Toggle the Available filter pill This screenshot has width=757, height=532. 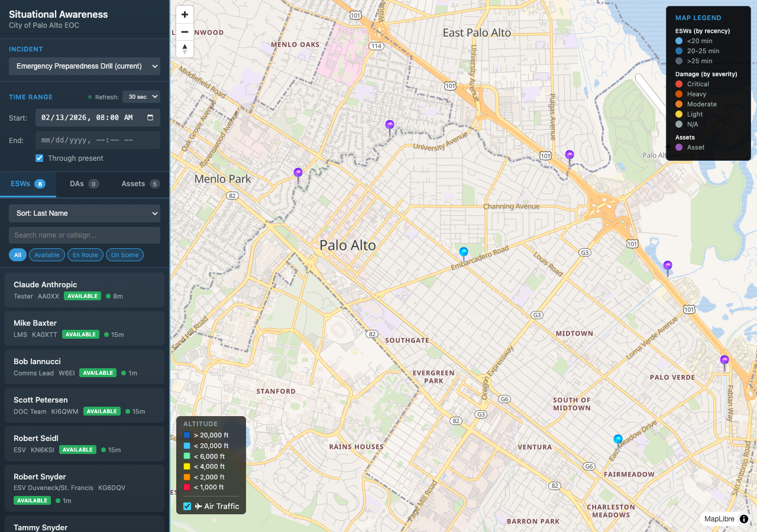coord(47,255)
